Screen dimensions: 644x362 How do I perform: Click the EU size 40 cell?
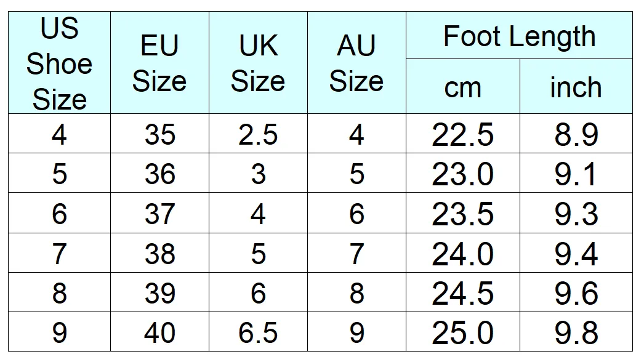pyautogui.click(x=159, y=332)
